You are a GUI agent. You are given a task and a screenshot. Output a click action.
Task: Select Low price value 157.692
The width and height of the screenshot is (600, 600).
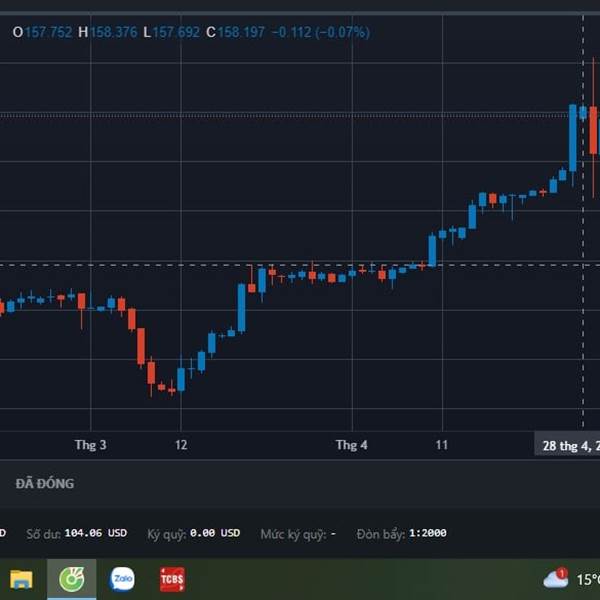point(176,32)
